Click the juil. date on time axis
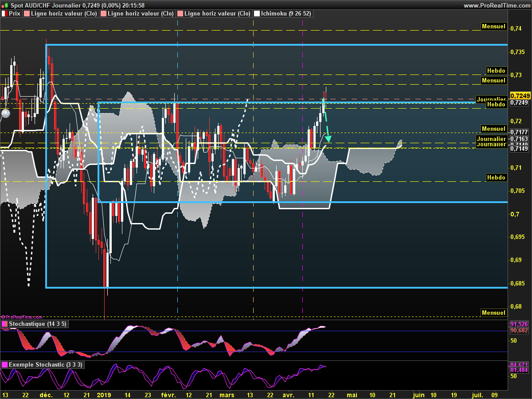 tap(477, 395)
